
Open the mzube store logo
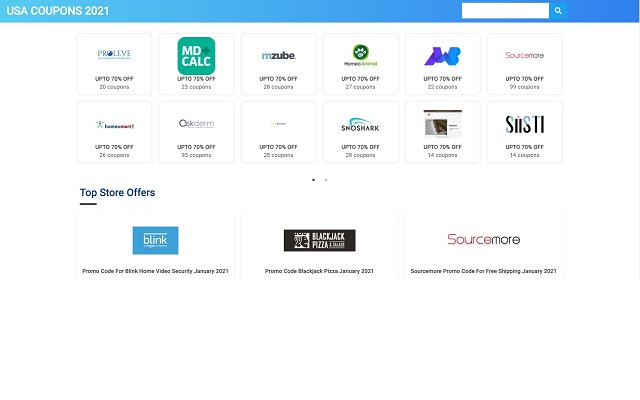278,56
